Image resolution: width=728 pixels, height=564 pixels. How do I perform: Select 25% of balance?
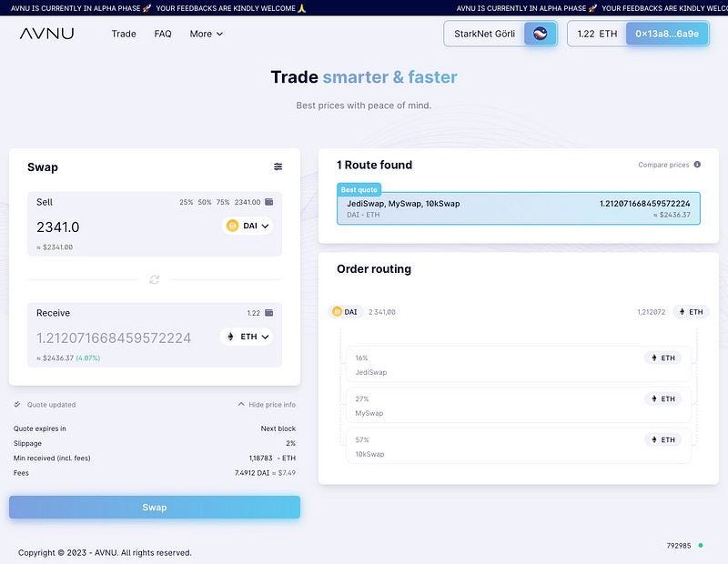(187, 202)
